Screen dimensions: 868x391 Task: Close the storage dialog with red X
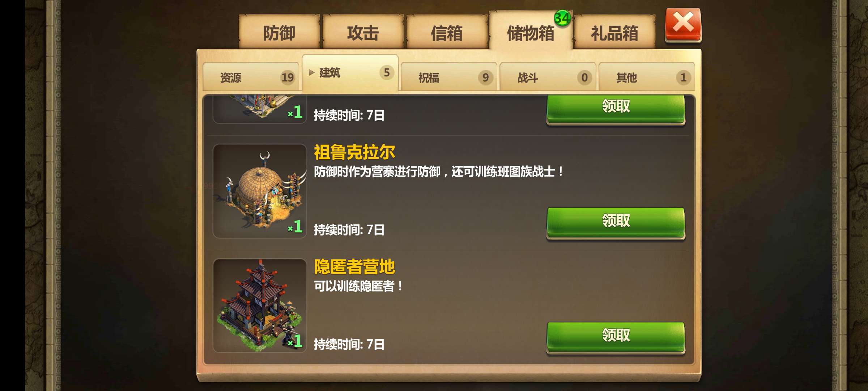click(683, 25)
